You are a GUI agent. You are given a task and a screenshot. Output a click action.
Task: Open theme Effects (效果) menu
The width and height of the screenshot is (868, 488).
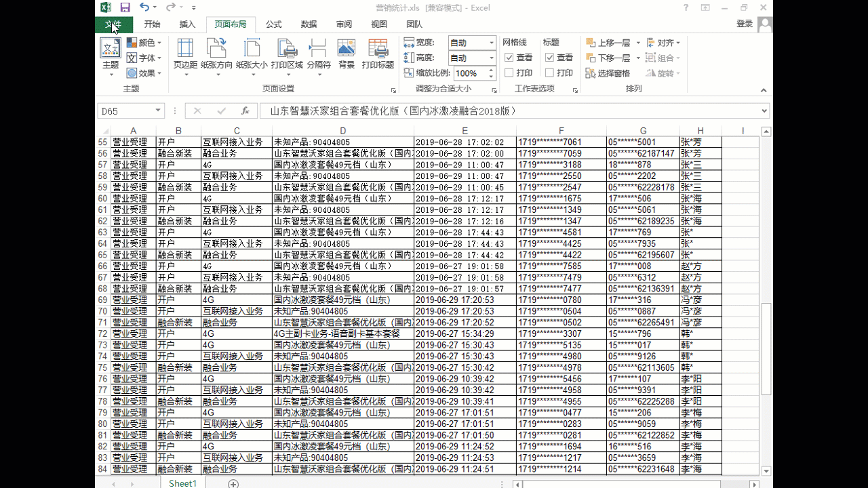pyautogui.click(x=144, y=73)
